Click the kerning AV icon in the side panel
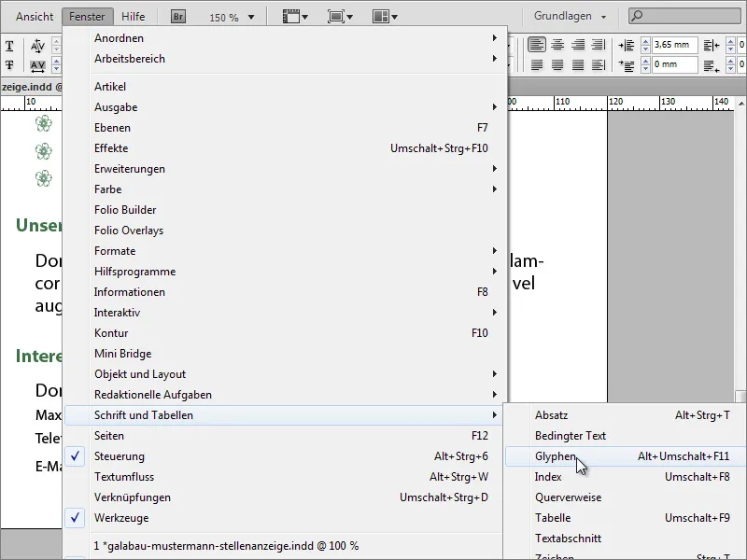This screenshot has width=747, height=560. [37, 45]
